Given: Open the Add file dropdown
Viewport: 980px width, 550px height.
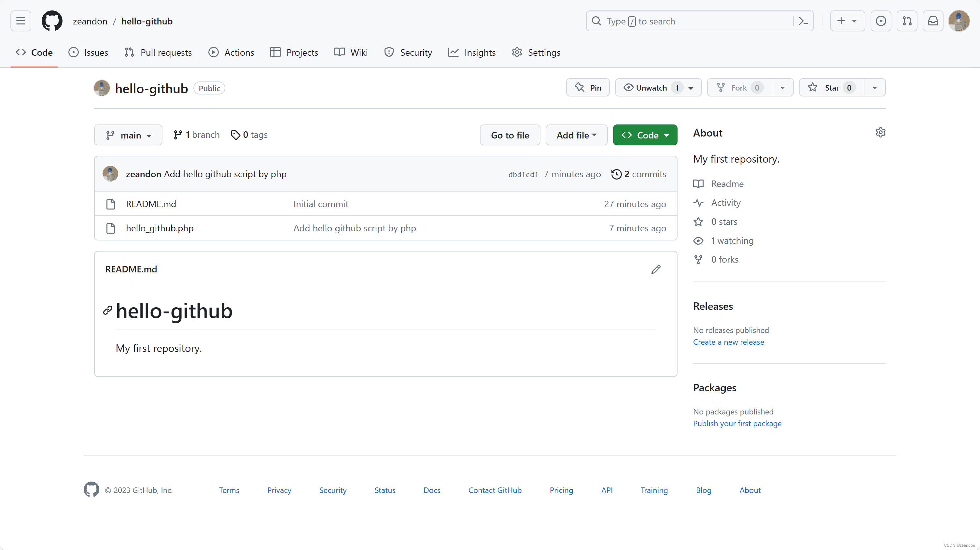Looking at the screenshot, I should (x=576, y=135).
